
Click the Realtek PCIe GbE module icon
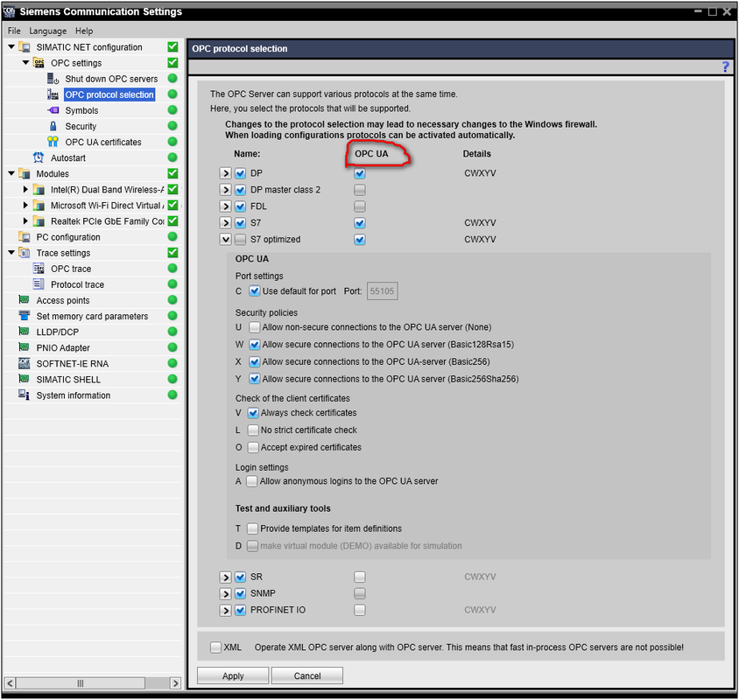pos(39,220)
